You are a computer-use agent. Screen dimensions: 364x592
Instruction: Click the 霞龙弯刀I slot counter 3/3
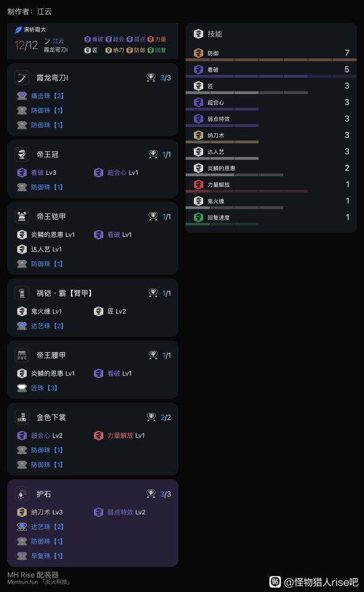(165, 78)
